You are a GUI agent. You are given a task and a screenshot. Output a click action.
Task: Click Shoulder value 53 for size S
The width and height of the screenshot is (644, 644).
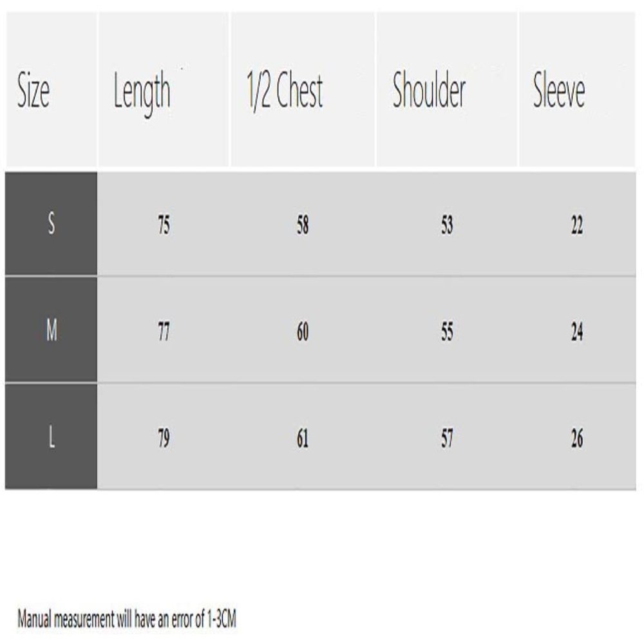tap(447, 226)
